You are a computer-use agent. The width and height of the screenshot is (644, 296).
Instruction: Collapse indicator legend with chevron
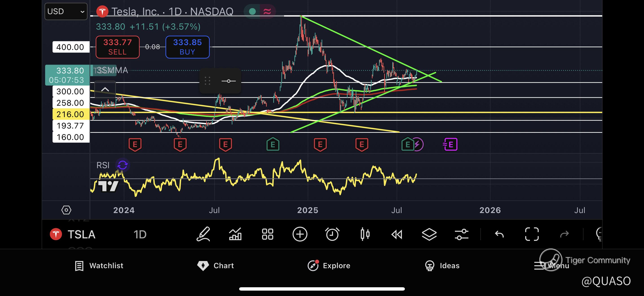[x=105, y=89]
